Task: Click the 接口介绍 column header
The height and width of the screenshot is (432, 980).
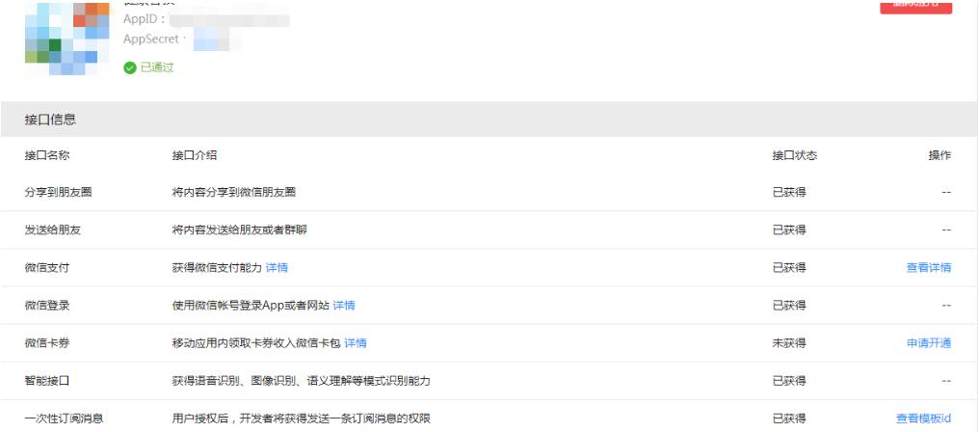Action: tap(195, 155)
